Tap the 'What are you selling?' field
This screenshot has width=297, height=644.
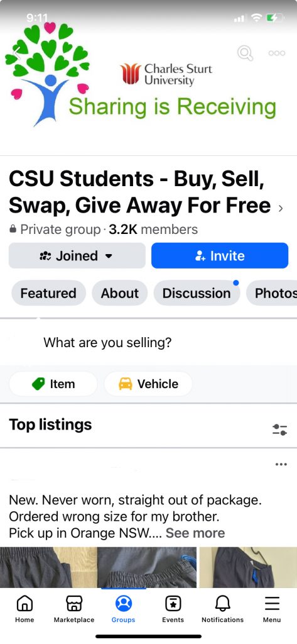[107, 342]
